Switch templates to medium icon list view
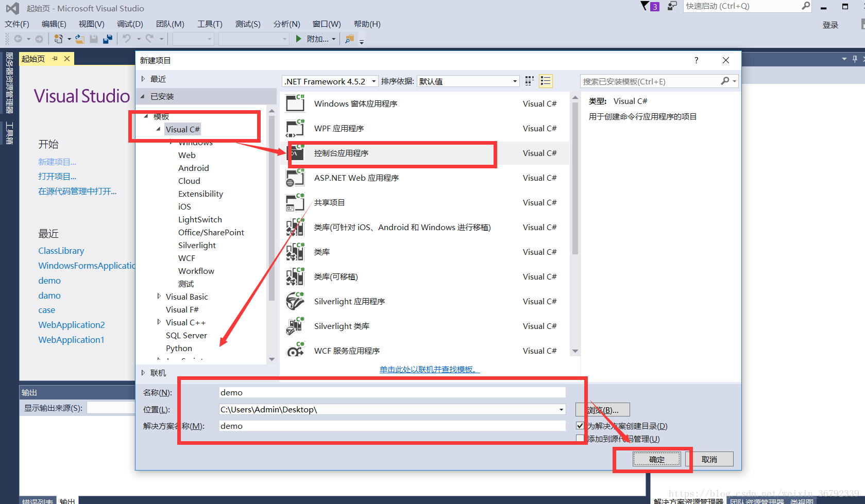Screen dimensions: 865x504 click(546, 81)
